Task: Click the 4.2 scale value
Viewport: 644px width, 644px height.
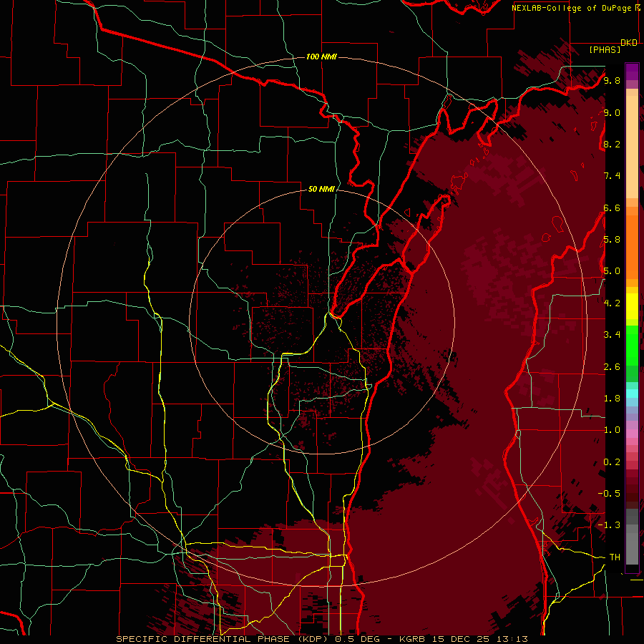Action: [x=612, y=303]
